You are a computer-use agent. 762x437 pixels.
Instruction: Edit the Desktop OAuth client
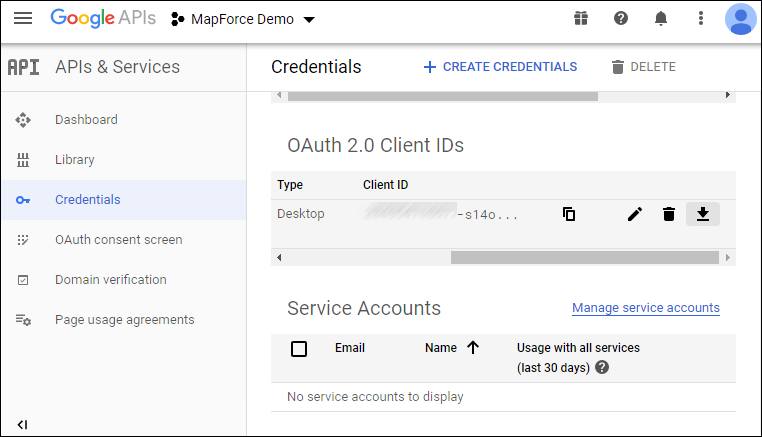pos(634,214)
